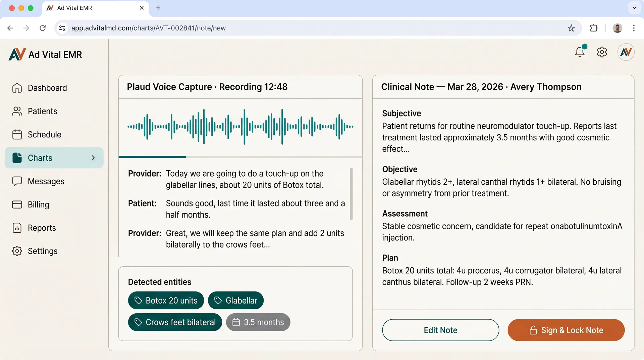Toggle the 'Glabellar' detected entity

click(236, 300)
